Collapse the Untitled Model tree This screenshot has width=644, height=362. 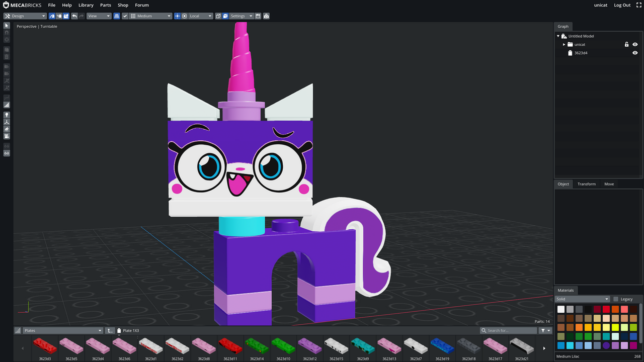pyautogui.click(x=558, y=36)
